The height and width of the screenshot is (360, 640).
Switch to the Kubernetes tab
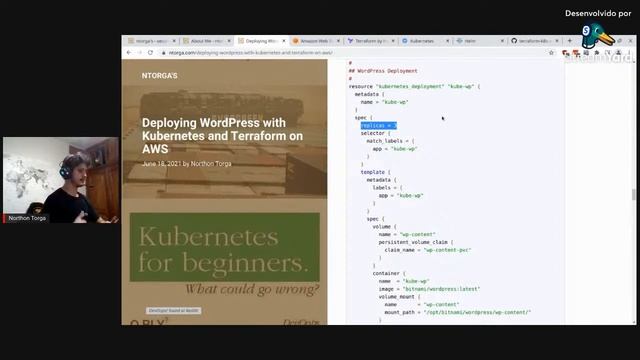(x=426, y=41)
